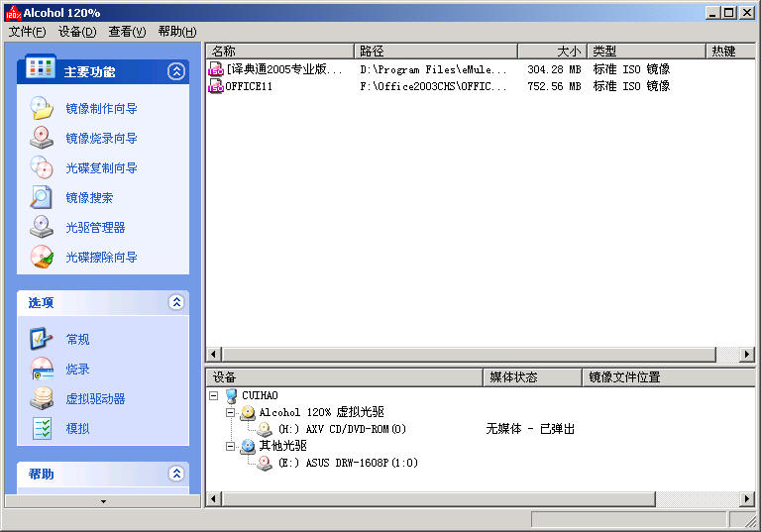Collapse the CUIHAO tree node
This screenshot has height=532, width=761.
214,395
